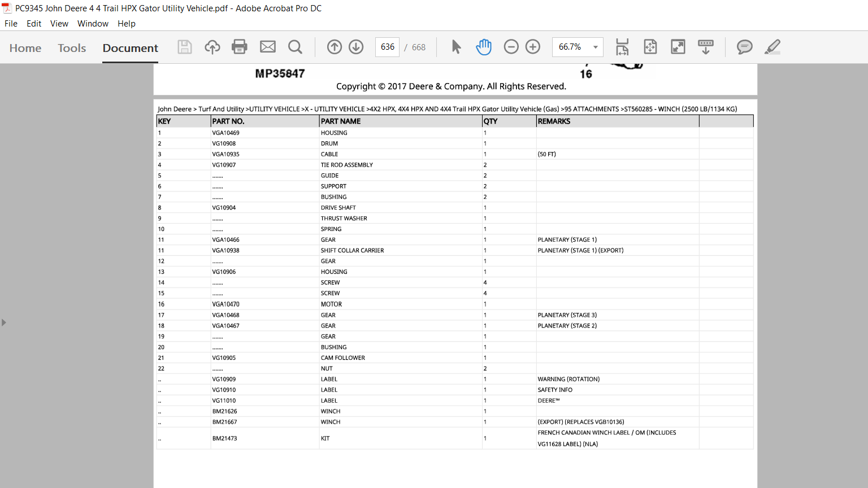Open Read mode keyboard-arrow icon
The image size is (868, 488).
(706, 47)
